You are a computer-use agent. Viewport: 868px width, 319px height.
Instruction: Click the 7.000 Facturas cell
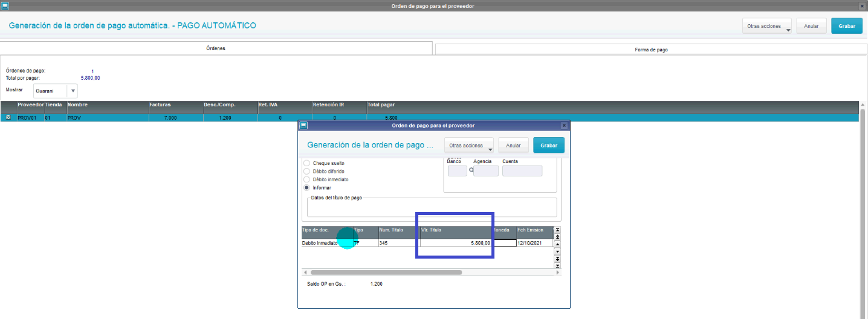point(176,118)
